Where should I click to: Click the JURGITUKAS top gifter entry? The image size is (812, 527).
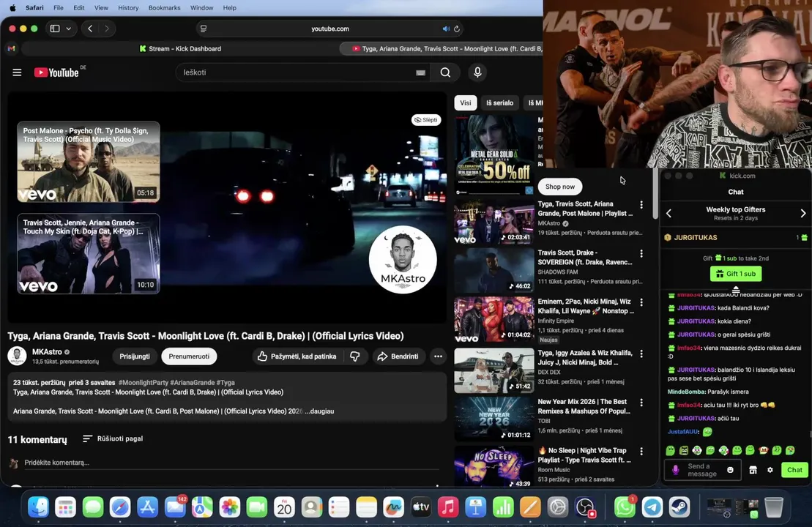[x=736, y=238]
